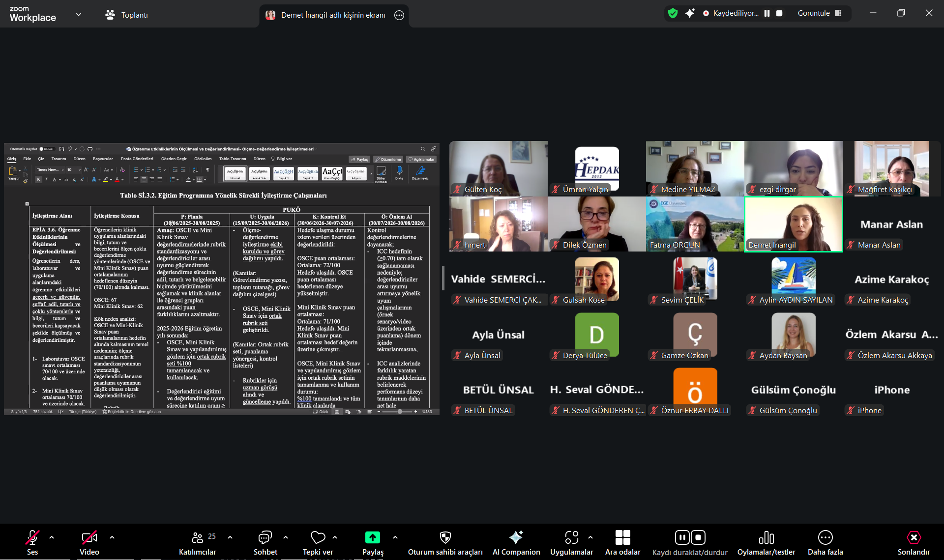This screenshot has width=944, height=560.
Task: Click Word Açıklamalar comments button
Action: [x=421, y=159]
